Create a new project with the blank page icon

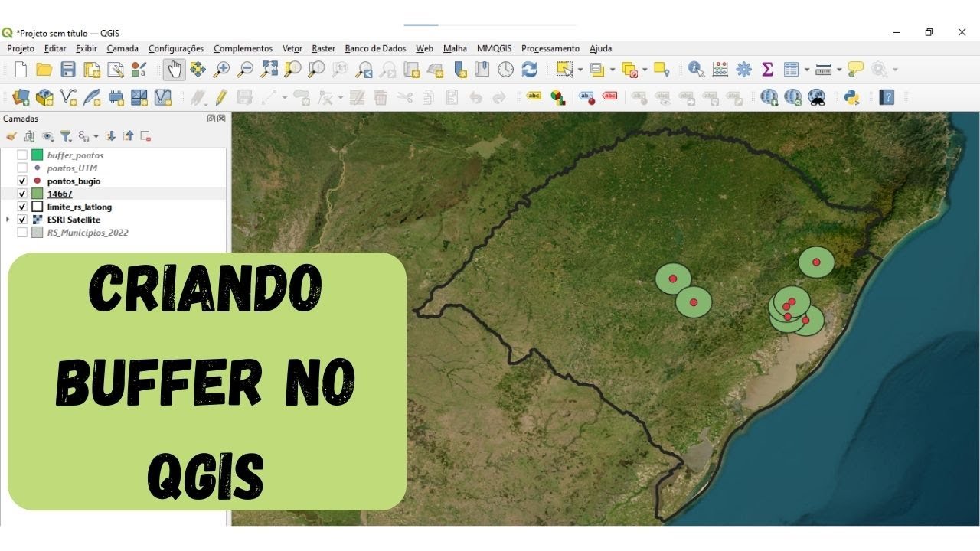[21, 70]
